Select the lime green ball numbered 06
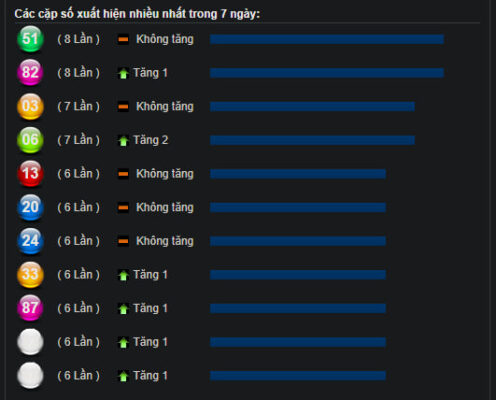Image resolution: width=496 pixels, height=400 pixels. pos(30,140)
